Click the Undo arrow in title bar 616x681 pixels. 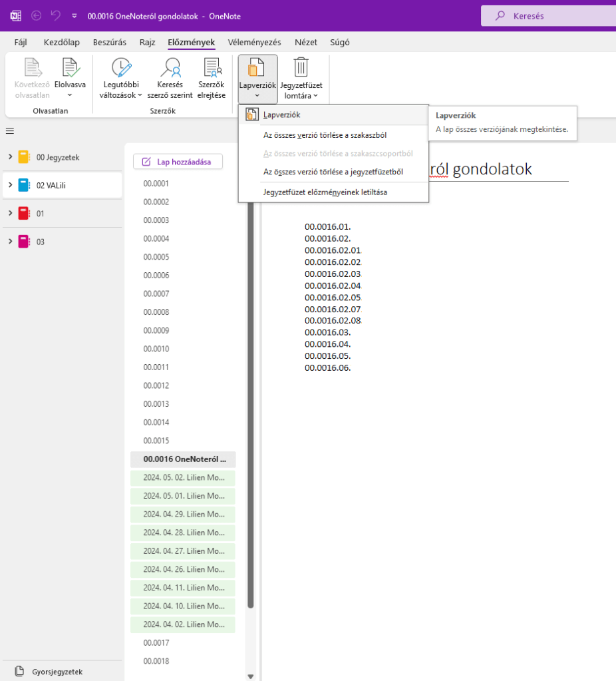56,15
